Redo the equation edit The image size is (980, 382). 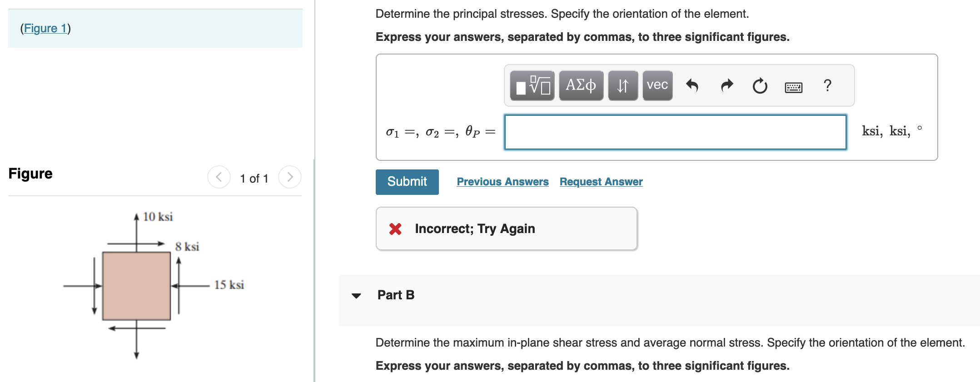726,85
